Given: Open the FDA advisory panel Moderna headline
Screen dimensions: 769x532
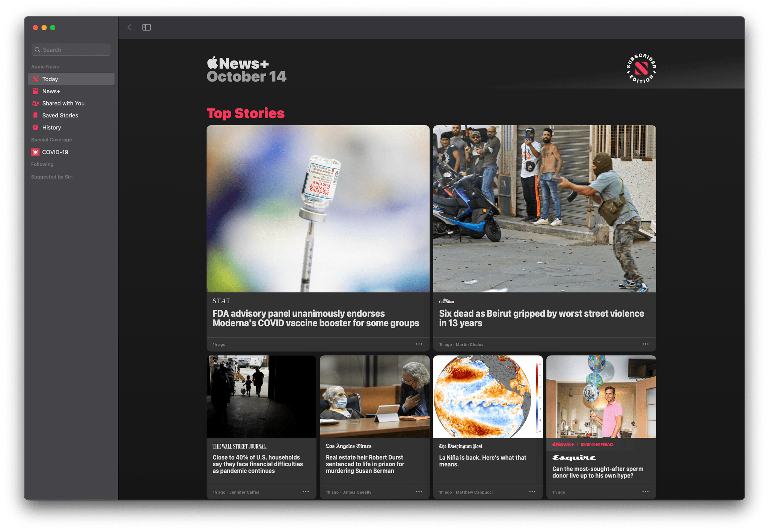Looking at the screenshot, I should 316,318.
